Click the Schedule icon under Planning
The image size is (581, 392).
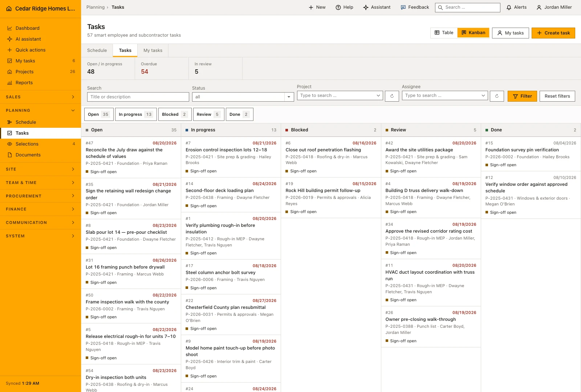pos(10,122)
